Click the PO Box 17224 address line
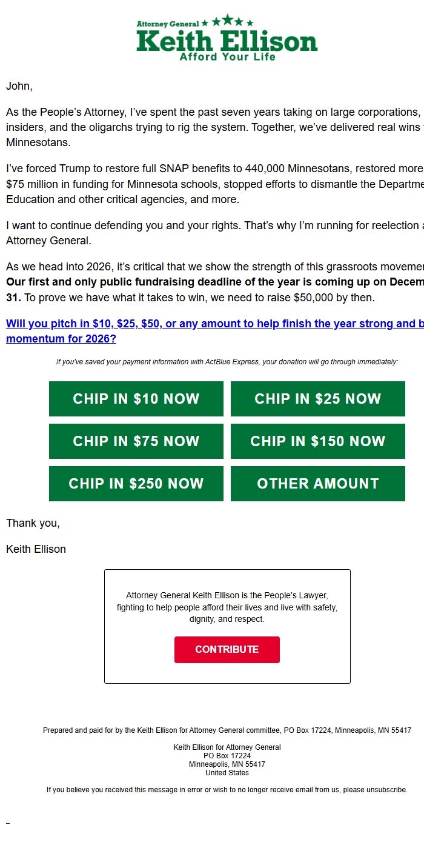 pyautogui.click(x=227, y=755)
